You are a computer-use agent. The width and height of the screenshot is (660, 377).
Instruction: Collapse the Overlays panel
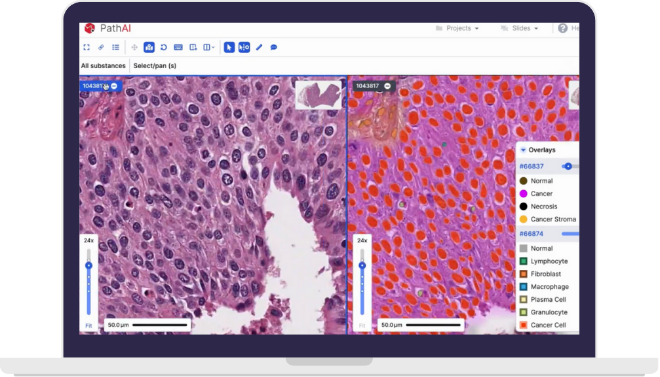click(x=523, y=150)
